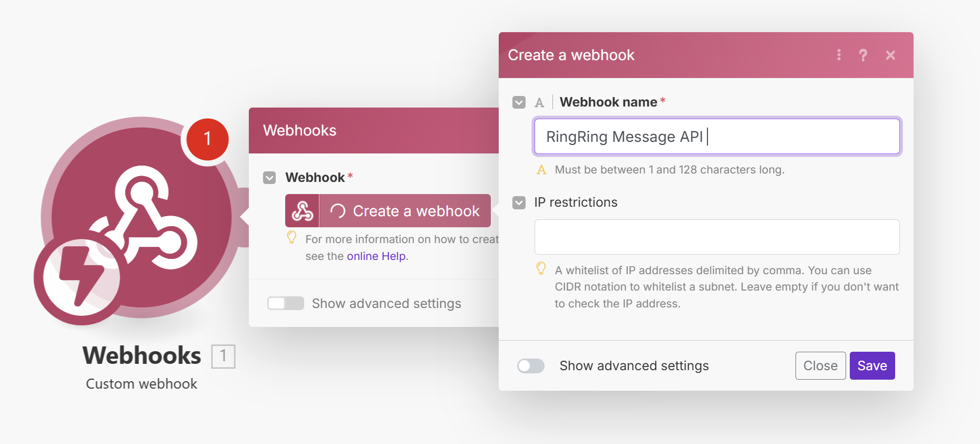Open the online Help link
This screenshot has height=444, width=980.
click(376, 256)
